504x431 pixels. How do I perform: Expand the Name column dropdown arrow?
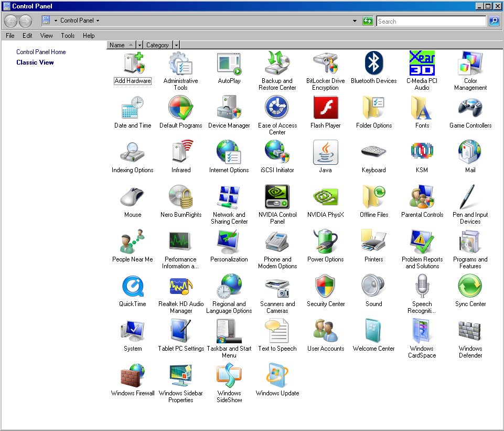[x=140, y=45]
